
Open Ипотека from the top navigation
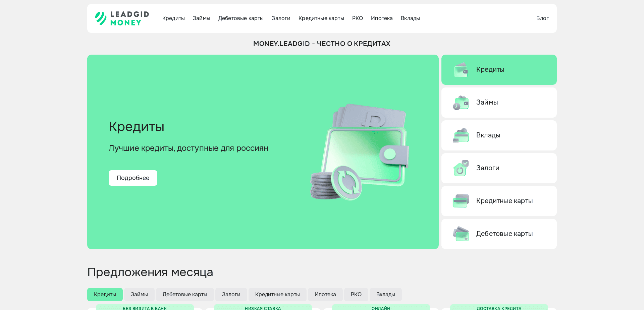click(382, 18)
